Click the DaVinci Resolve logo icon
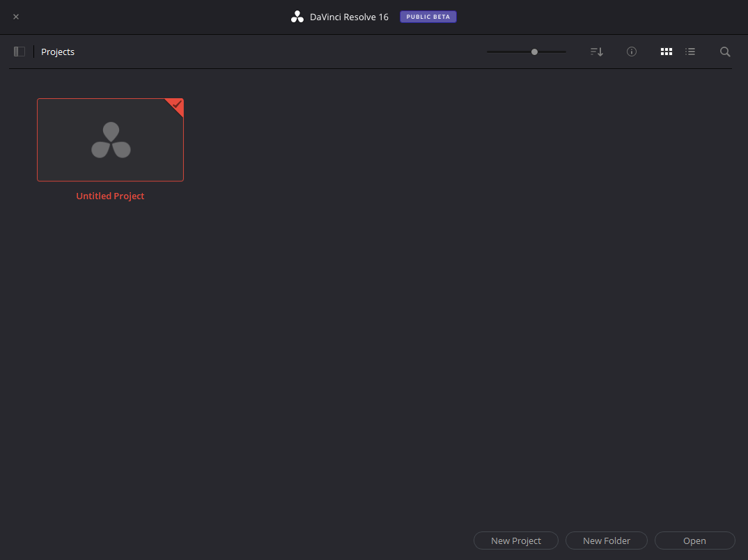This screenshot has width=748, height=560. pyautogui.click(x=297, y=17)
